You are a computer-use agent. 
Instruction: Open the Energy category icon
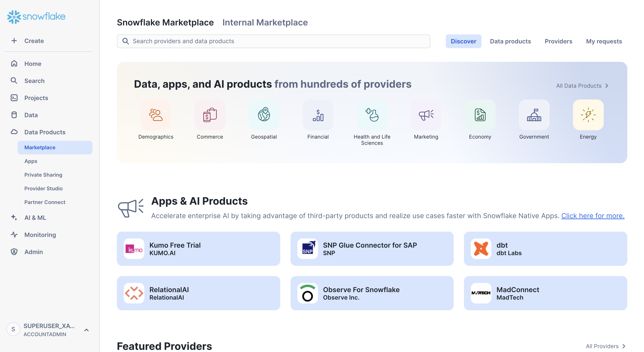coord(588,115)
